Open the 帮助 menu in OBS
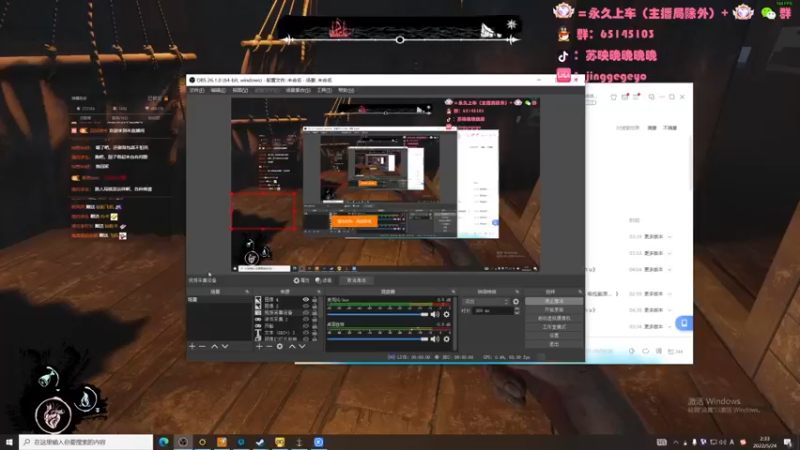Viewport: 800px width, 450px height. click(346, 90)
